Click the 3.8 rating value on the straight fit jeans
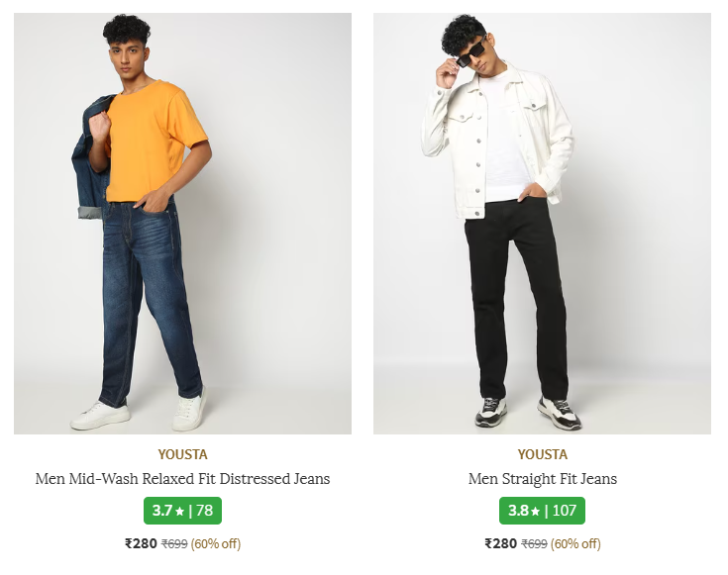The height and width of the screenshot is (575, 728). [x=518, y=511]
